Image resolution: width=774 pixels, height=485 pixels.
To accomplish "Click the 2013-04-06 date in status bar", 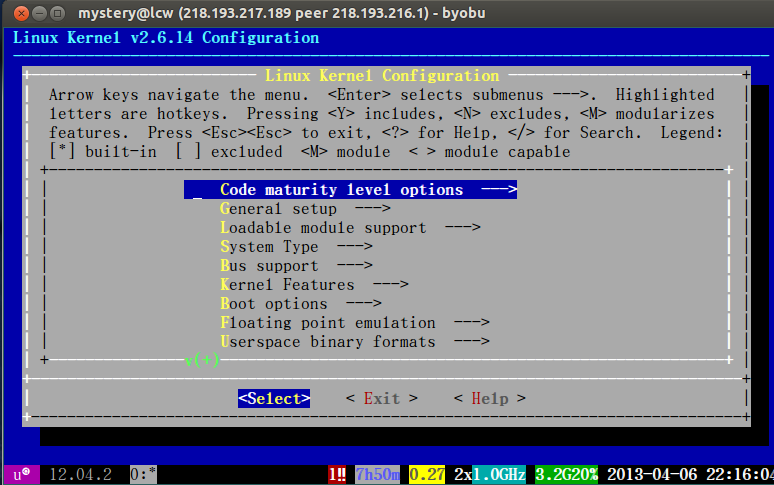I will pos(652,475).
